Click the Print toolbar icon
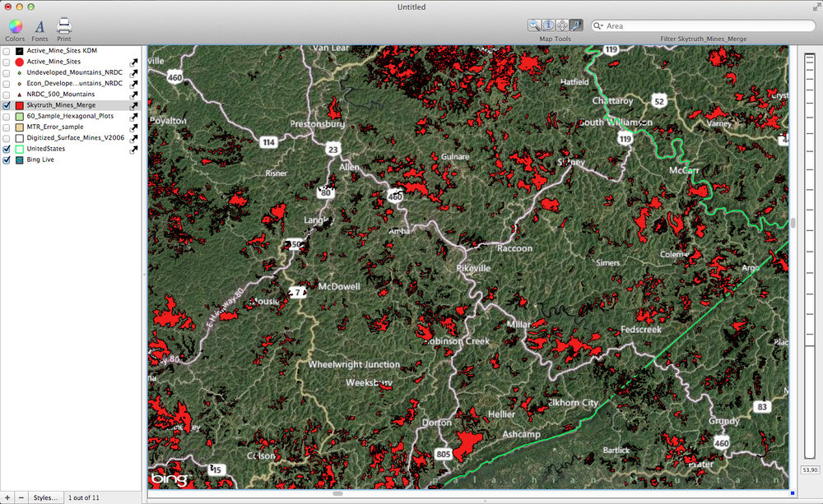The width and height of the screenshot is (823, 504). pyautogui.click(x=64, y=26)
